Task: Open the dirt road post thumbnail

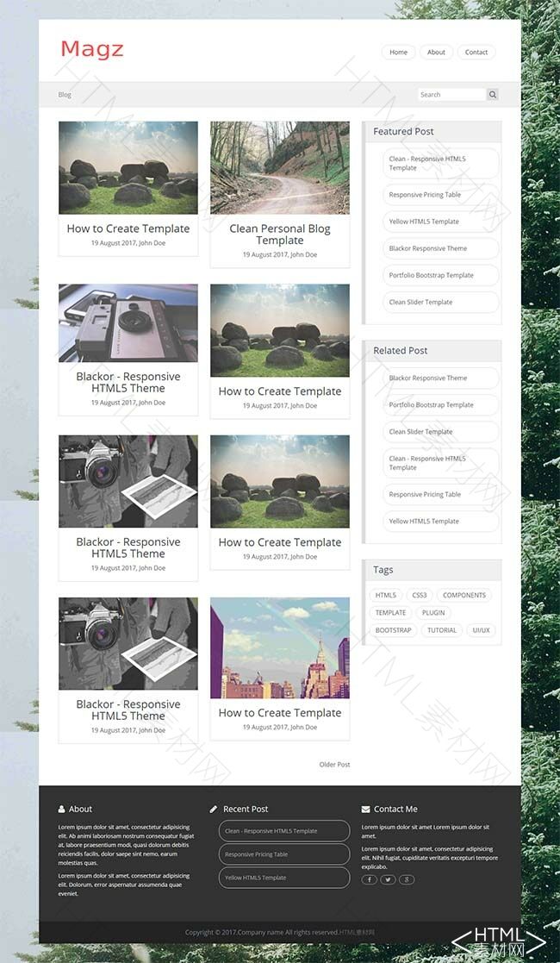Action: coord(280,167)
